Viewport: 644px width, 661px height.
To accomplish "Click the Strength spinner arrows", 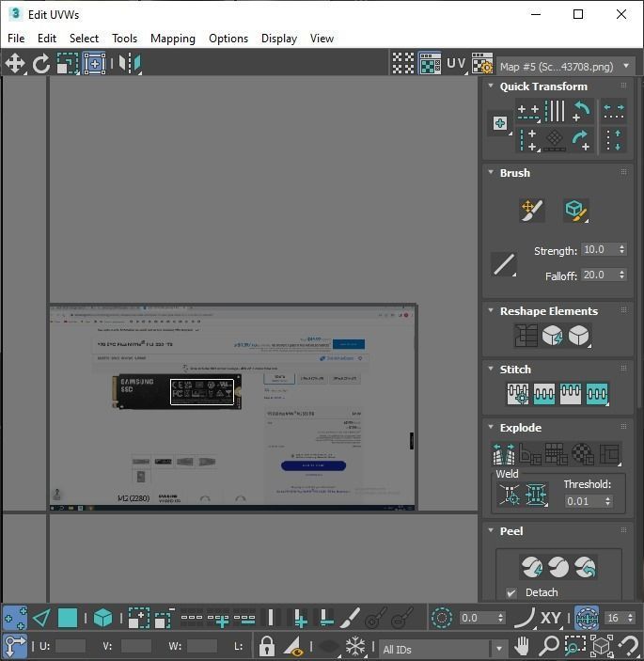I will click(622, 249).
